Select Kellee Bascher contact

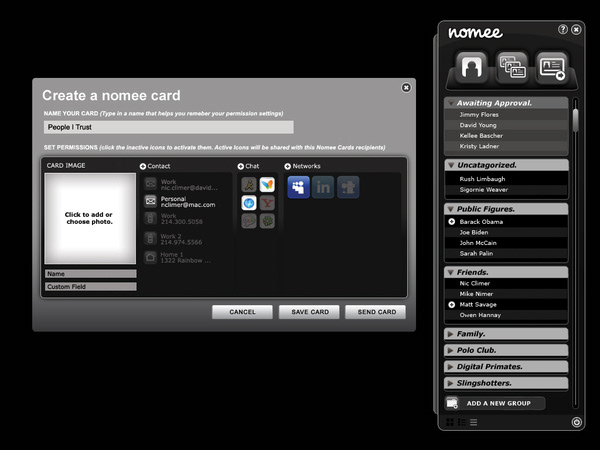coord(506,135)
